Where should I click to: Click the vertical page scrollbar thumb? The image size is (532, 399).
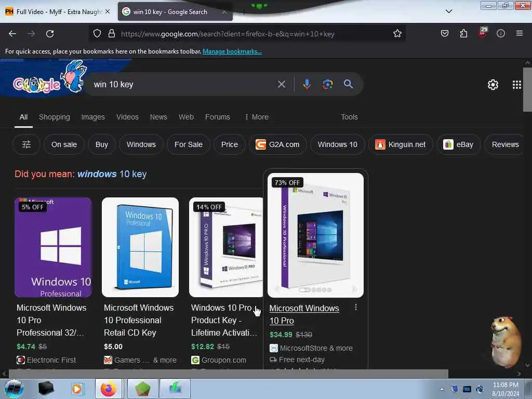coord(527,89)
